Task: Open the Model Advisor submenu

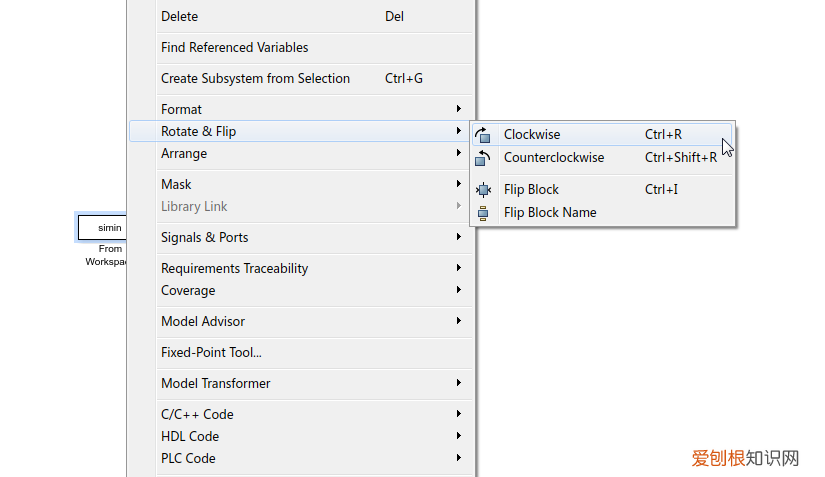Action: coord(203,321)
